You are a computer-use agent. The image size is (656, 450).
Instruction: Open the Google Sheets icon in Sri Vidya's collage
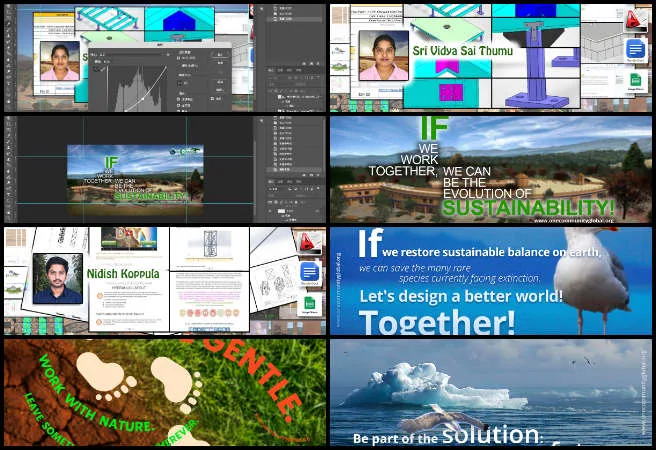click(636, 81)
